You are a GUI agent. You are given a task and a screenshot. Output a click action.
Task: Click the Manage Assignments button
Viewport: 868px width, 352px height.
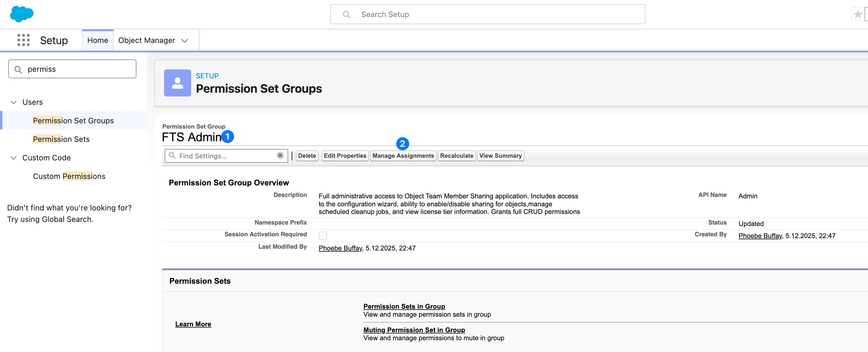click(403, 155)
